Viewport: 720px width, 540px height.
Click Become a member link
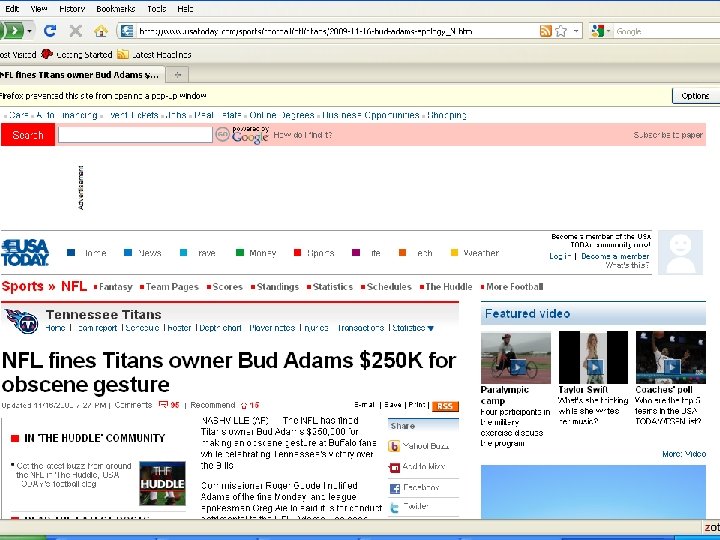tap(615, 256)
